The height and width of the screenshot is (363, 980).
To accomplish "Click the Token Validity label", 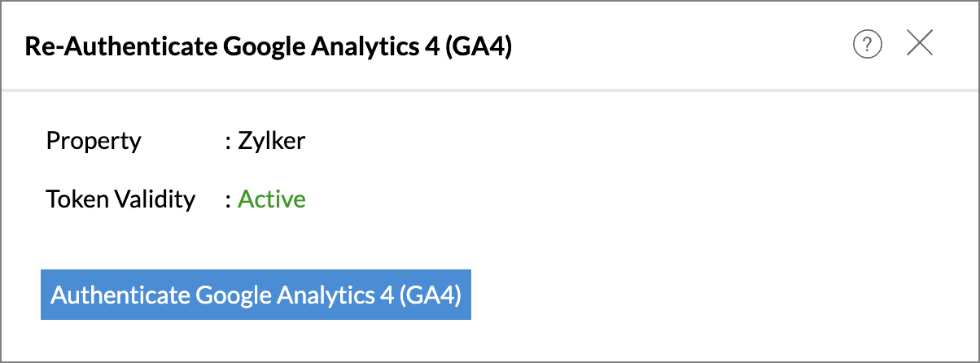I will click(x=120, y=199).
